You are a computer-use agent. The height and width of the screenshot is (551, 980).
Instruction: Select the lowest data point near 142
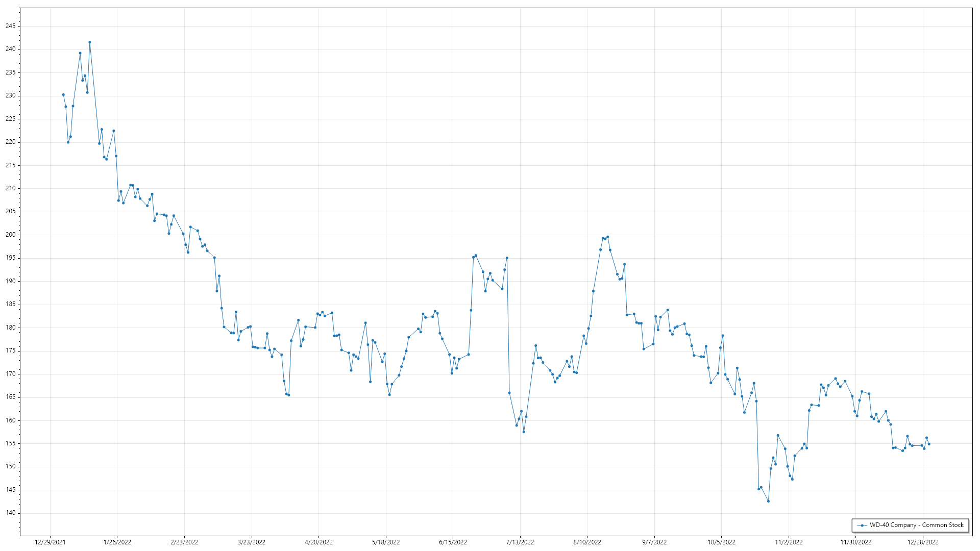[x=768, y=501]
